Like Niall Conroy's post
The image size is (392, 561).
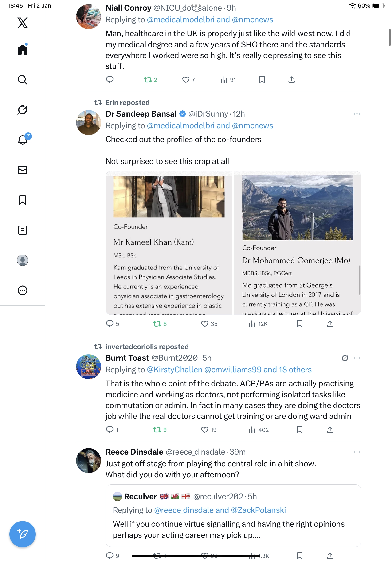(186, 80)
